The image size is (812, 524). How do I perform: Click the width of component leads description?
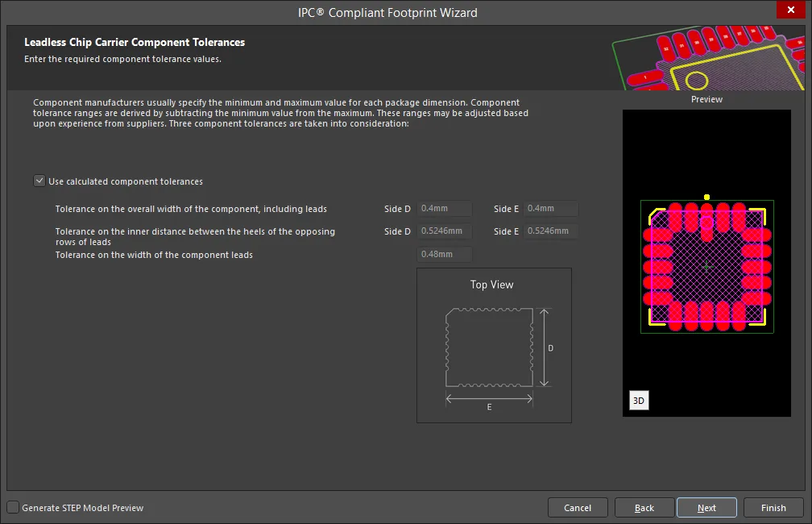tap(154, 255)
